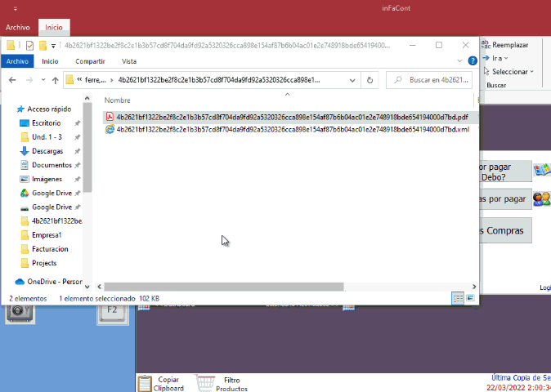Open Descargas in Quick Access
Viewport: 551px width, 392px height.
point(47,151)
